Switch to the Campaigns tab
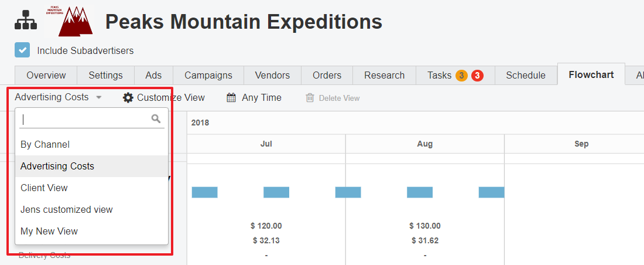The height and width of the screenshot is (265, 644). point(208,76)
